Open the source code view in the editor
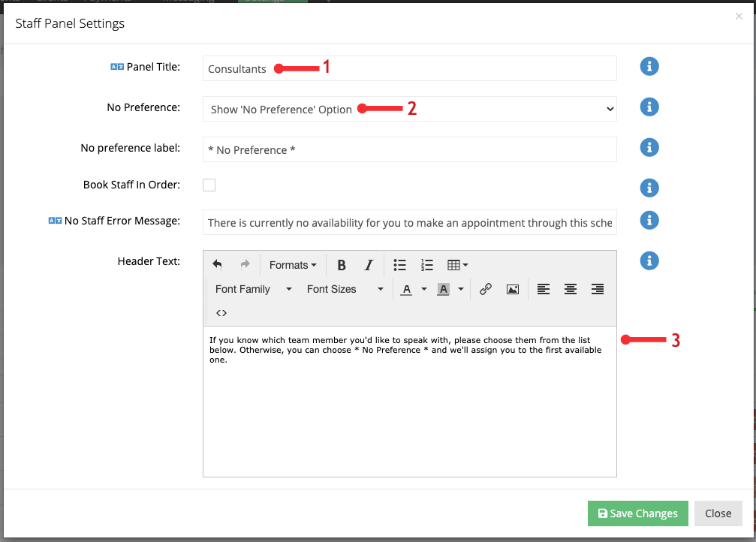Screen dimensions: 756x542 (x=221, y=312)
